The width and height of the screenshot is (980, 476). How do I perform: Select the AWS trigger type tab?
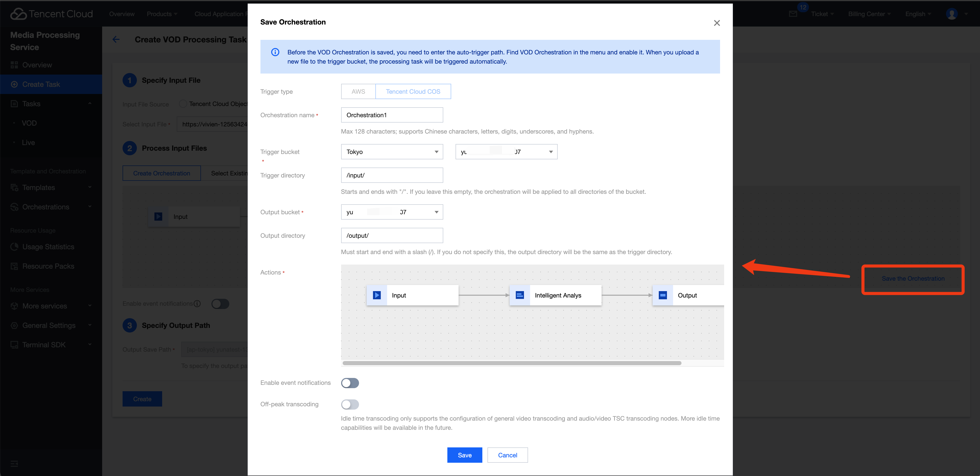tap(358, 92)
